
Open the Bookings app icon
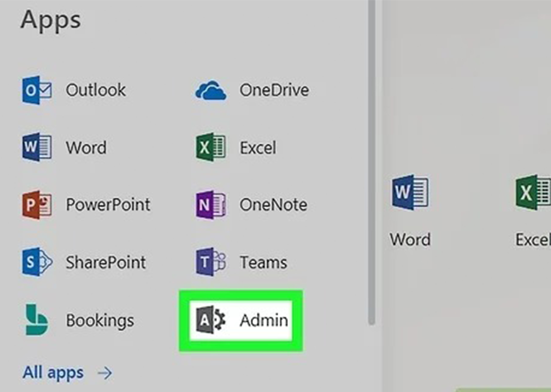coord(37,320)
